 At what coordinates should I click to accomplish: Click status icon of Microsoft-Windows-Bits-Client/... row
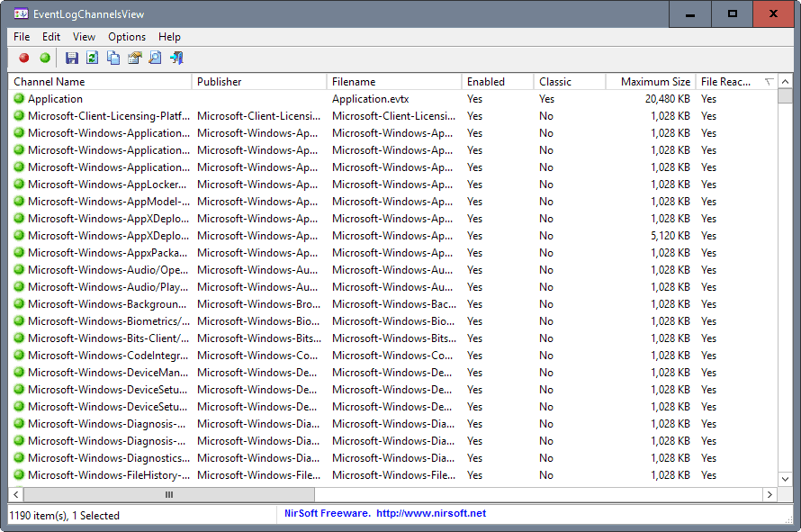19,338
